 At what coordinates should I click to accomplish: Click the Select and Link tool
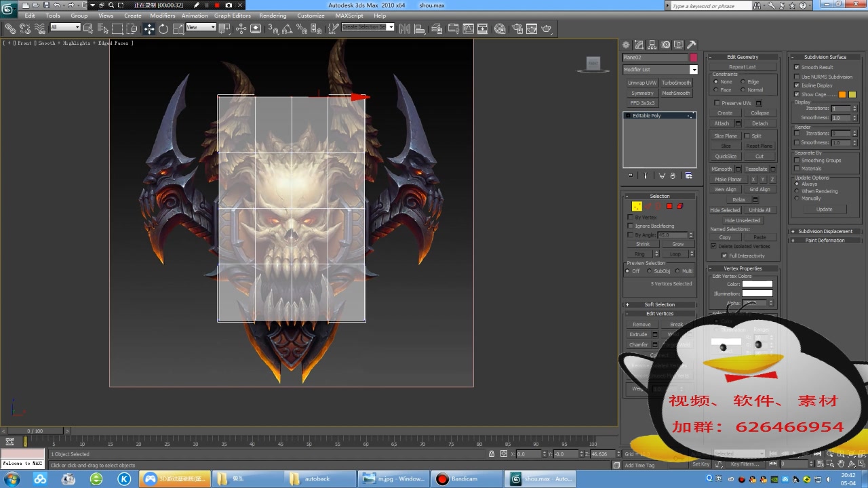(11, 28)
